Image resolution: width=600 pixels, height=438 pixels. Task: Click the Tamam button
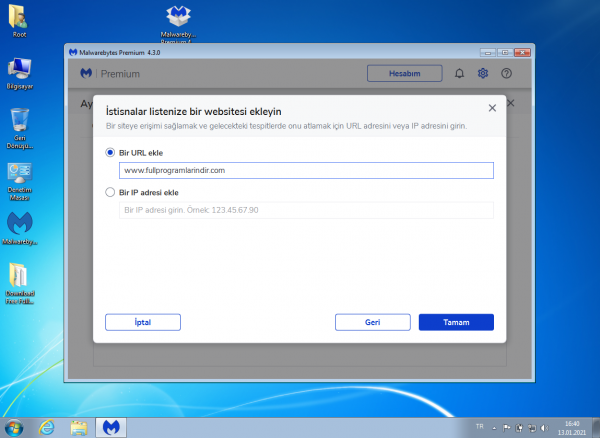coord(455,322)
